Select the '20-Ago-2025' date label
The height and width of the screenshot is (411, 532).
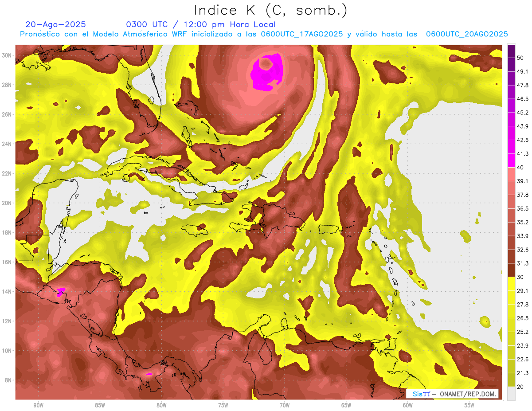[x=55, y=24]
